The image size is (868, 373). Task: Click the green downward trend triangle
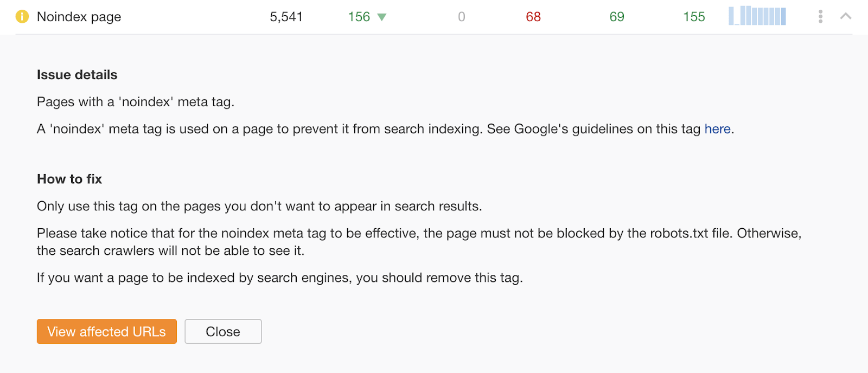tap(382, 17)
